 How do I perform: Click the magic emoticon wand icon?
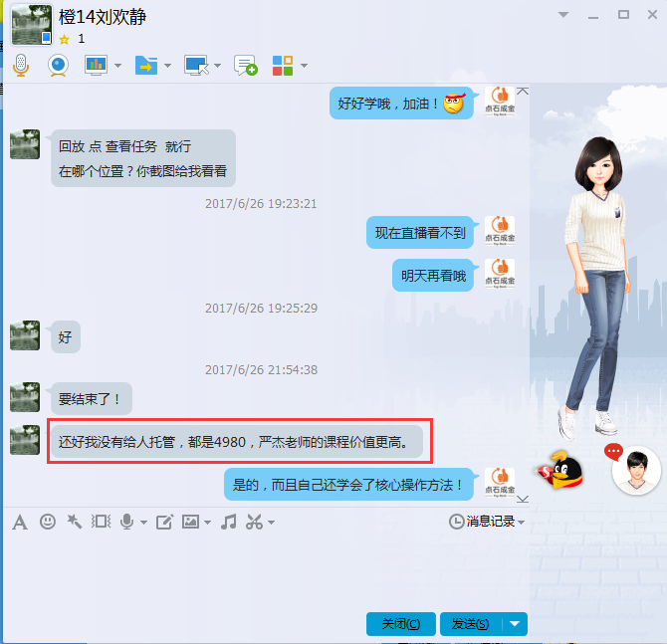(x=75, y=522)
